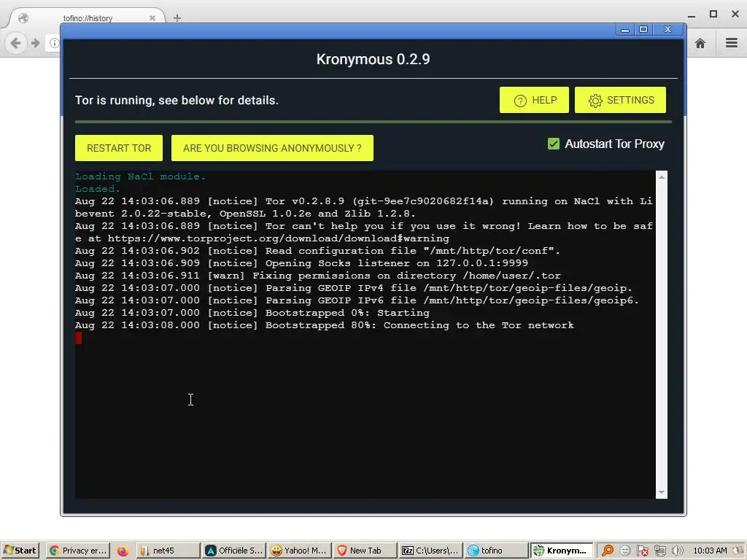Screen dimensions: 747x560
Task: Click the scrollbar up arrow in the log
Action: point(661,177)
